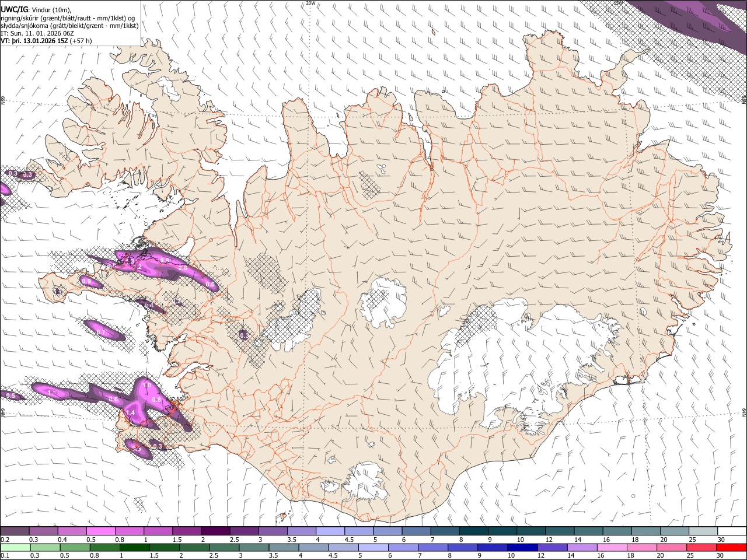
Task: Click the pale green 0.1 legend swatch
Action: [x=15, y=547]
